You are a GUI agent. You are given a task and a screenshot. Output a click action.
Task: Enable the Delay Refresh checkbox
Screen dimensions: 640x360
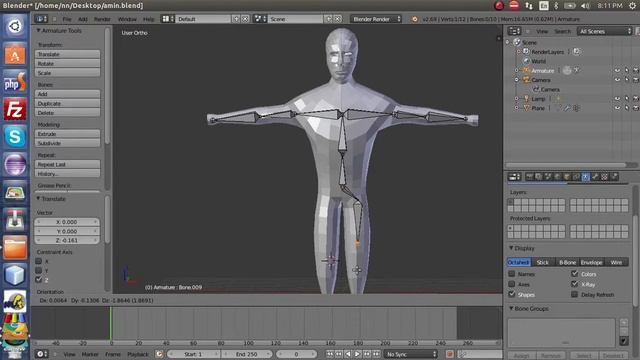575,294
